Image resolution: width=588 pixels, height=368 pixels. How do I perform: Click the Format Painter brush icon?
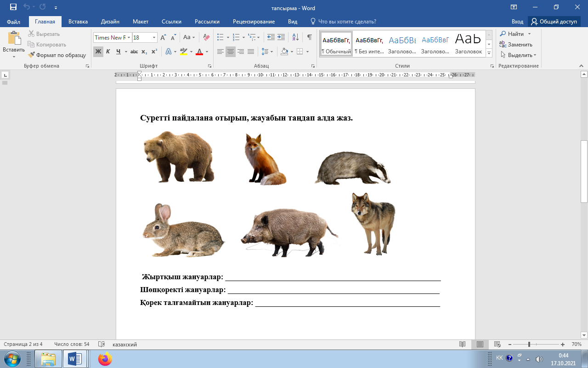(x=32, y=55)
